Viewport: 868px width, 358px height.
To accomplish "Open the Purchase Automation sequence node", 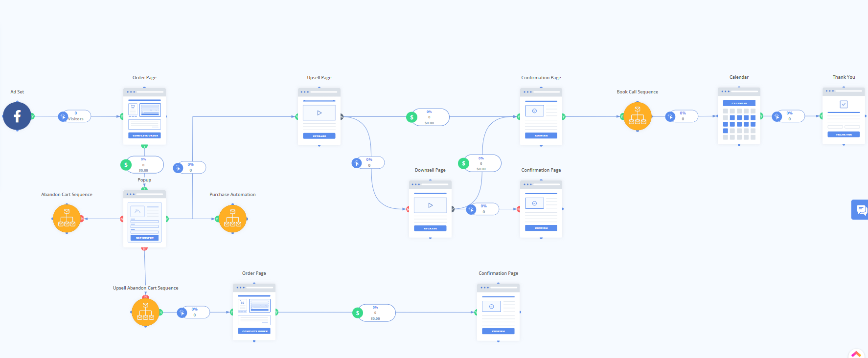I will tap(232, 219).
